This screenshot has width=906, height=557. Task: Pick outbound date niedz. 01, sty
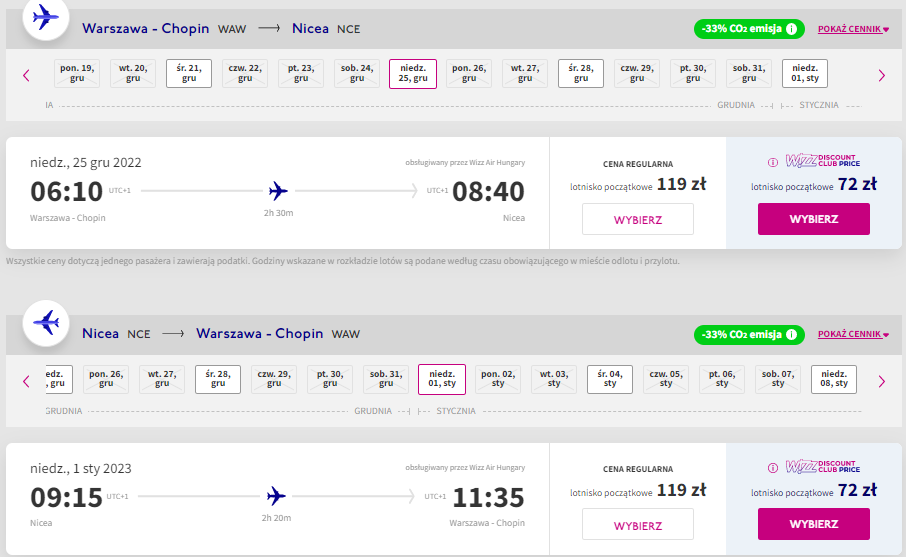805,73
